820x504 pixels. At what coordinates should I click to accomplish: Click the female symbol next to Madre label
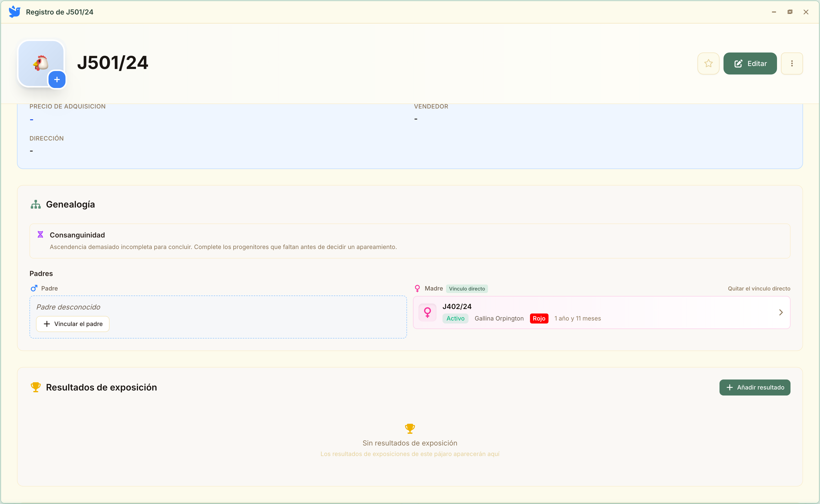pos(417,288)
